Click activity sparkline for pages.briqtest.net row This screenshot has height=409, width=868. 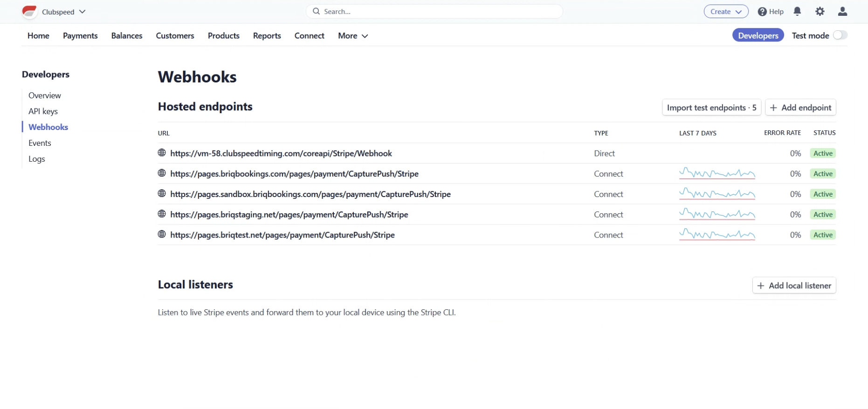coord(717,235)
